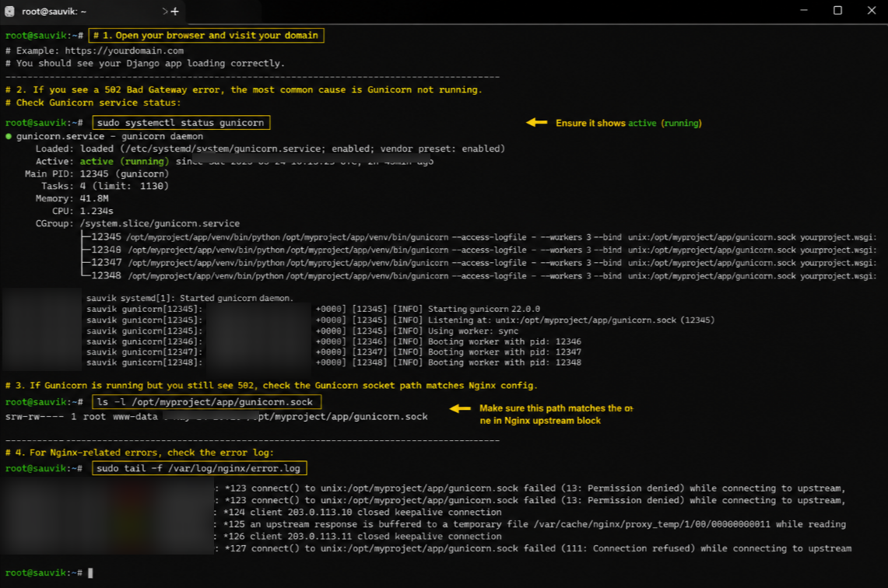
Task: Click 'Tasks: 4 (limit: 1130)' line
Action: [x=105, y=186]
